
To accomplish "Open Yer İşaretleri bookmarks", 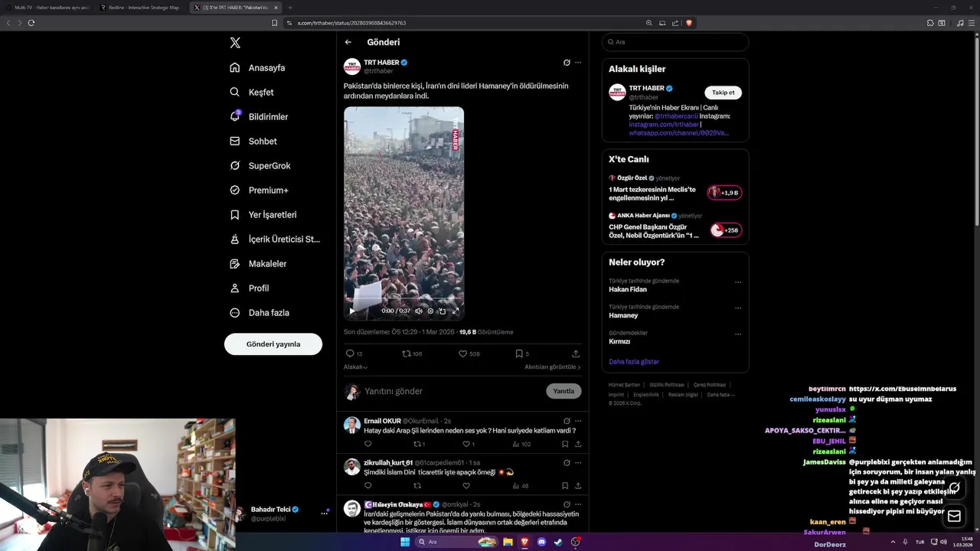I will 263,214.
